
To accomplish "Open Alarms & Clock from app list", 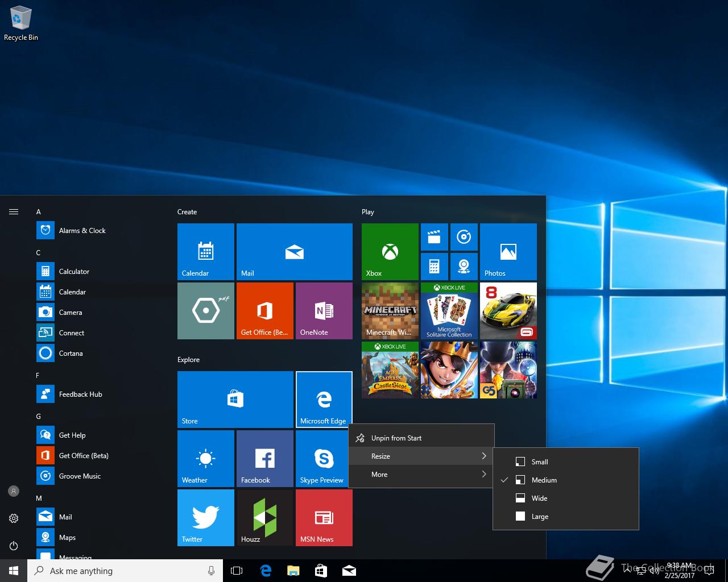I will click(101, 231).
